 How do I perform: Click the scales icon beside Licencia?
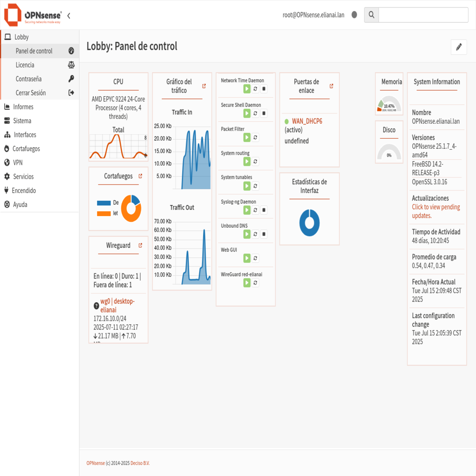(71, 65)
